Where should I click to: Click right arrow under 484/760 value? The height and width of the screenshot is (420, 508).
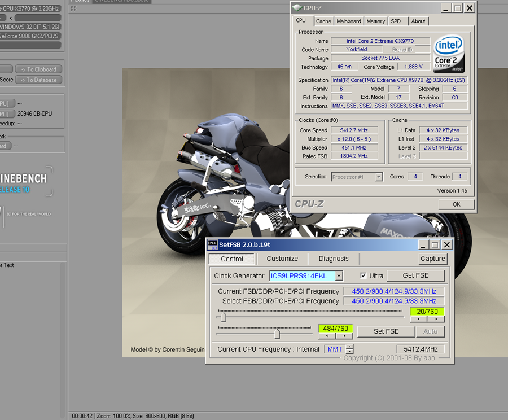coord(344,336)
